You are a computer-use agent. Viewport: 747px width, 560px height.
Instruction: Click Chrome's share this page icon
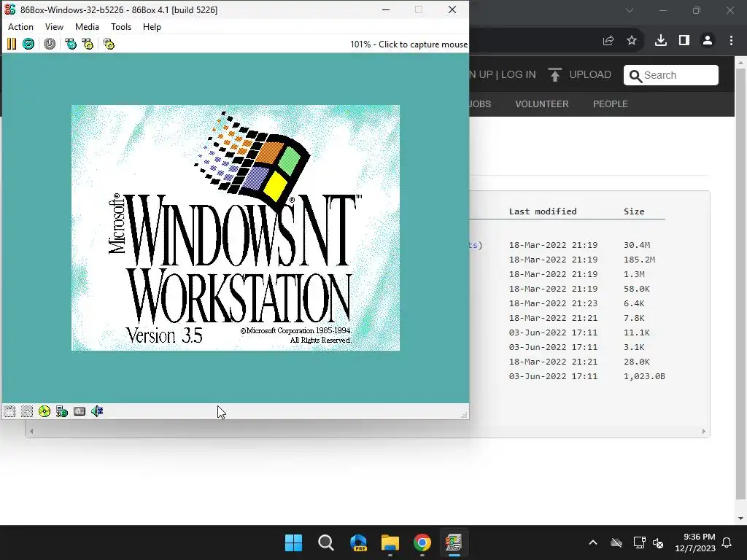pos(608,41)
